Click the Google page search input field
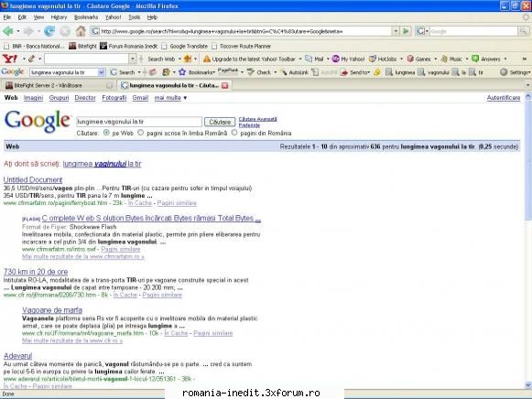Image resolution: width=532 pixels, height=399 pixels. [139, 122]
